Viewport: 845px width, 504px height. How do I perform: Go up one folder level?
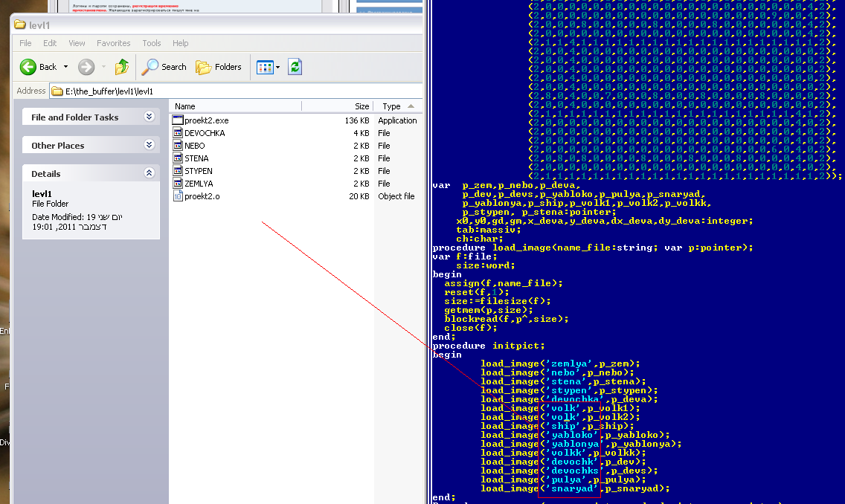click(x=122, y=67)
